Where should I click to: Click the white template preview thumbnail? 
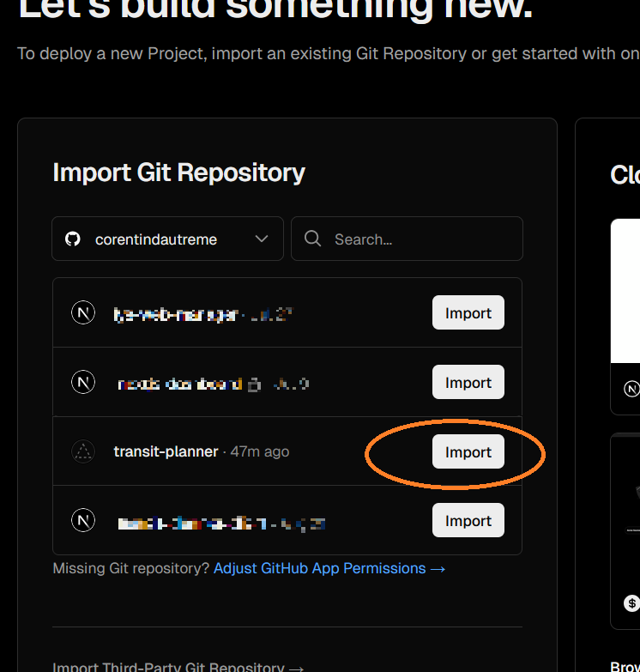(625, 291)
